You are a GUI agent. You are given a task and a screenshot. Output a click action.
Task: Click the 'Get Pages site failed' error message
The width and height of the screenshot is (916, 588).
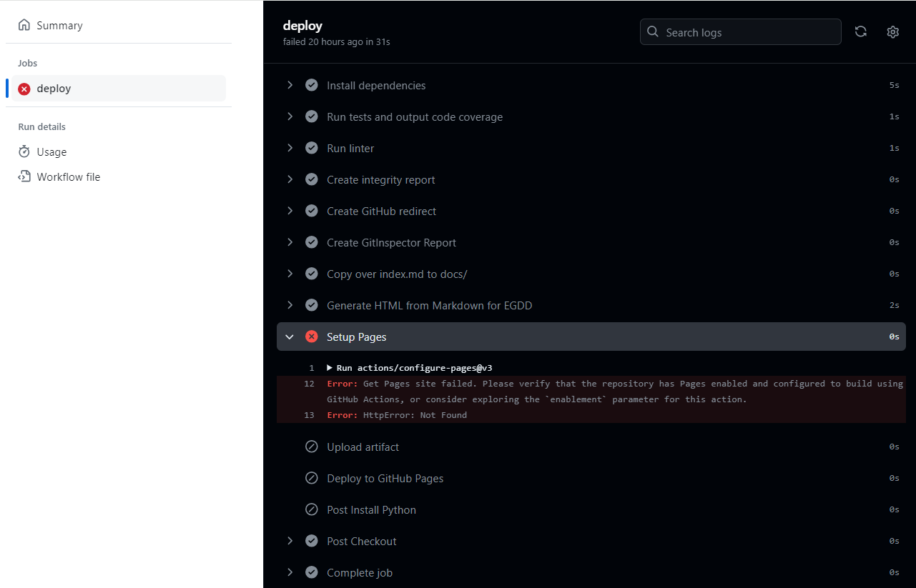615,392
